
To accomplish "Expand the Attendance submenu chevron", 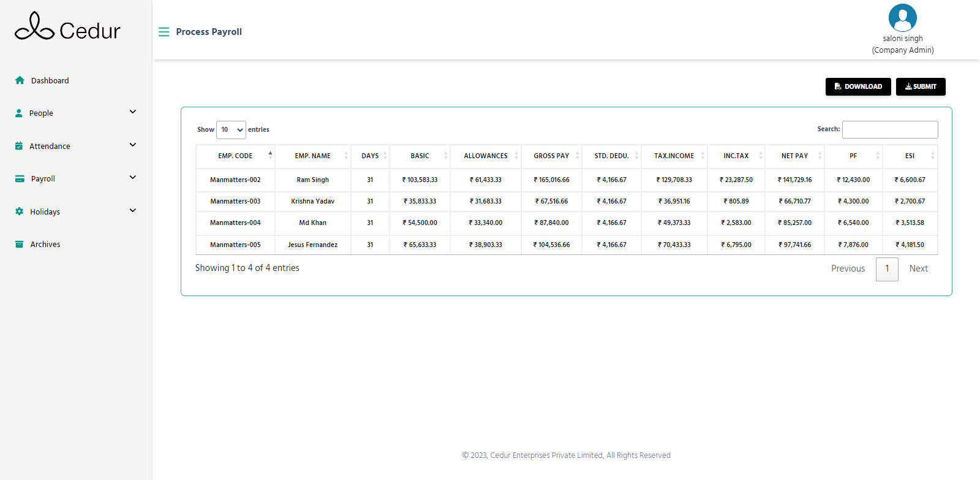I will (133, 145).
